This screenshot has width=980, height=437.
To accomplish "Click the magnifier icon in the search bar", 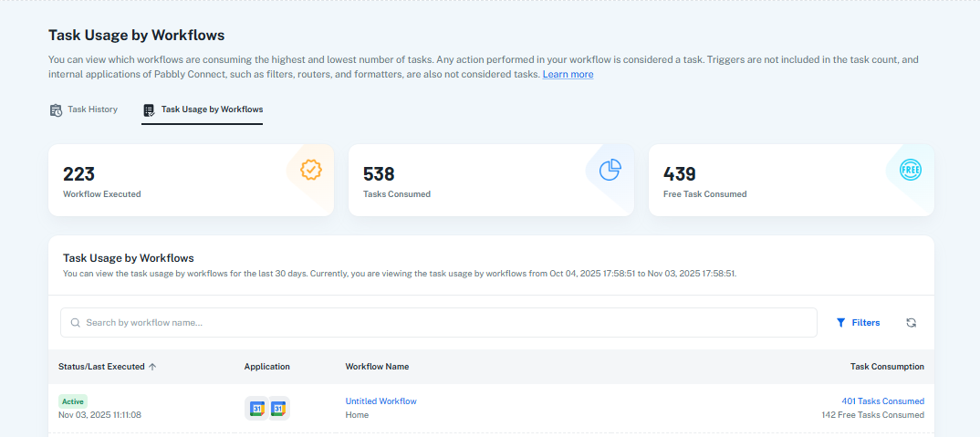I will pyautogui.click(x=76, y=323).
